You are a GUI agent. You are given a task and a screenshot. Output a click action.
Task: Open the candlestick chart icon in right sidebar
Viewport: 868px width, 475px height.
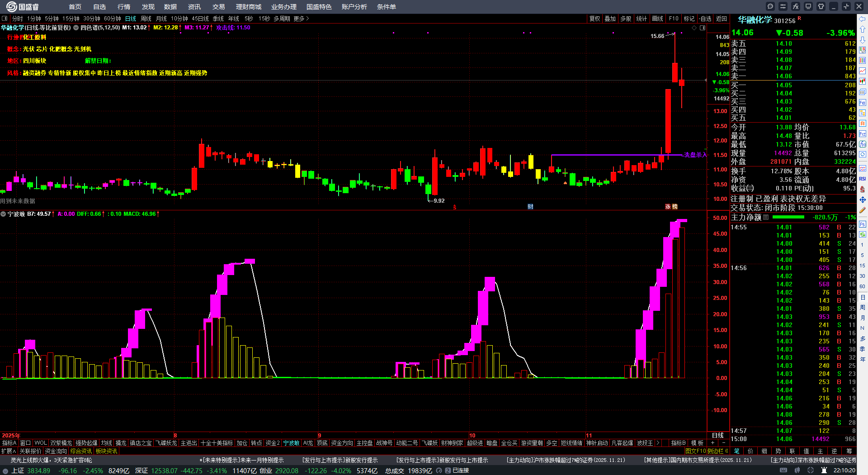coord(863,81)
